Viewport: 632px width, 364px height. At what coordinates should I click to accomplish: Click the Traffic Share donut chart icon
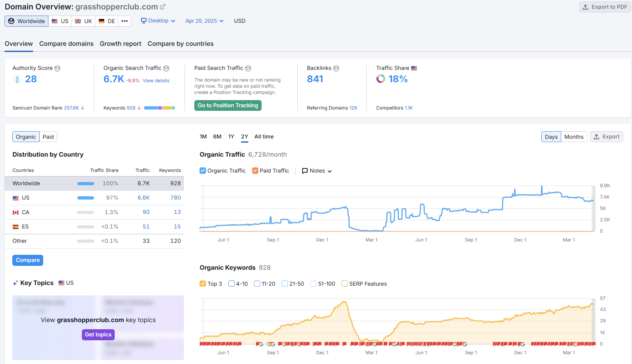click(x=381, y=79)
